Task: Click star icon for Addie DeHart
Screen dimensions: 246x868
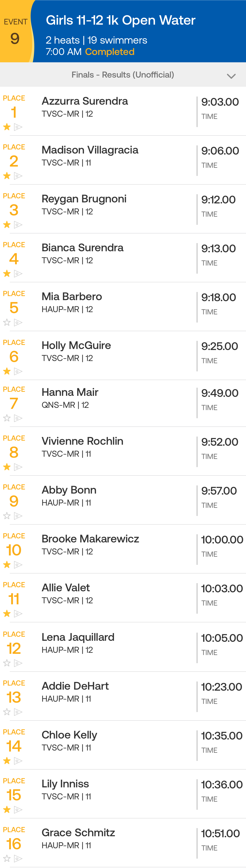Action: coord(7,712)
